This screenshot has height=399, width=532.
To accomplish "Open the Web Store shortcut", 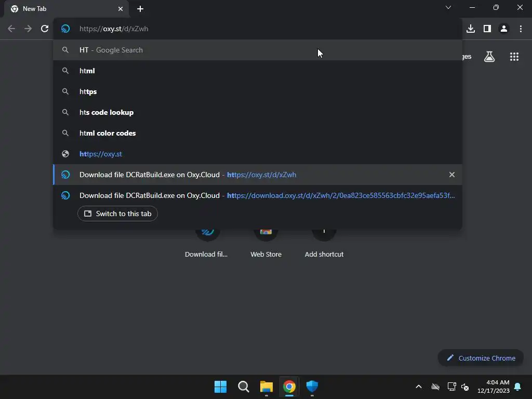I will point(266,243).
